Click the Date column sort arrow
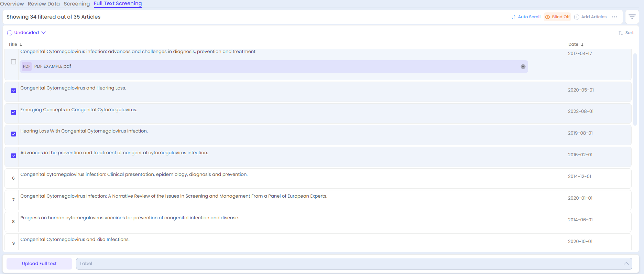The height and width of the screenshot is (274, 644). click(x=582, y=44)
